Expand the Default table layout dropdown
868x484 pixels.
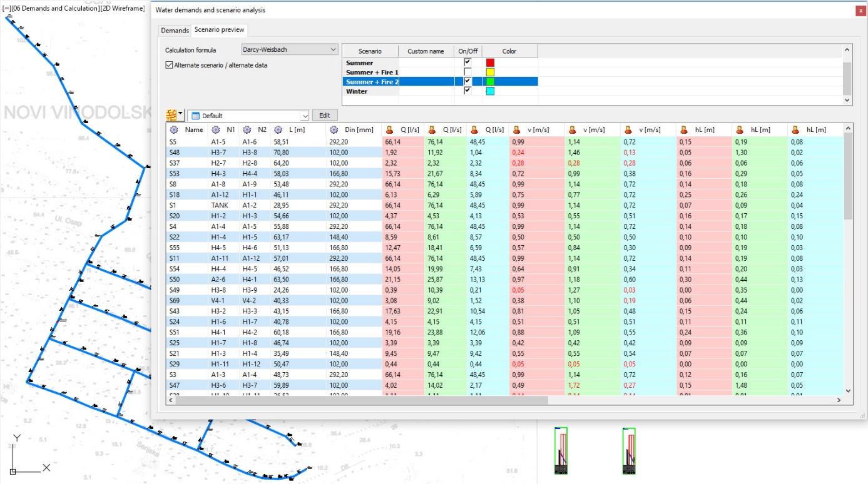coord(305,116)
